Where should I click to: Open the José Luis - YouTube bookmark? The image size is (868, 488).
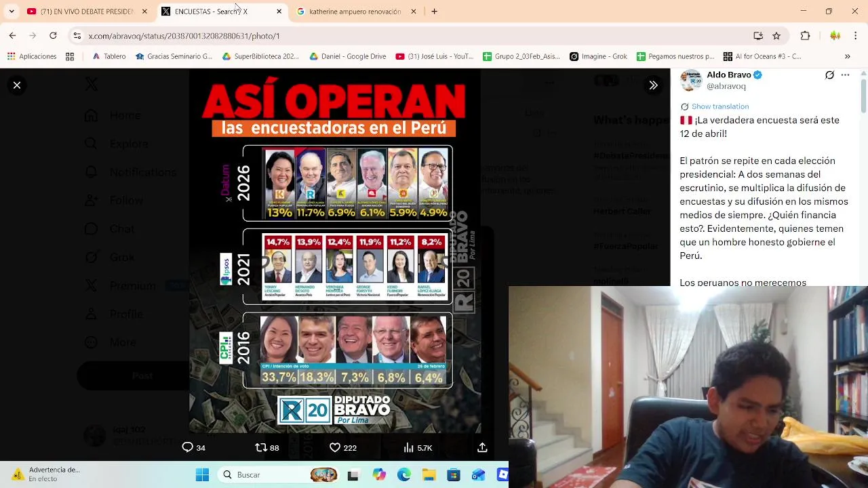pyautogui.click(x=435, y=56)
